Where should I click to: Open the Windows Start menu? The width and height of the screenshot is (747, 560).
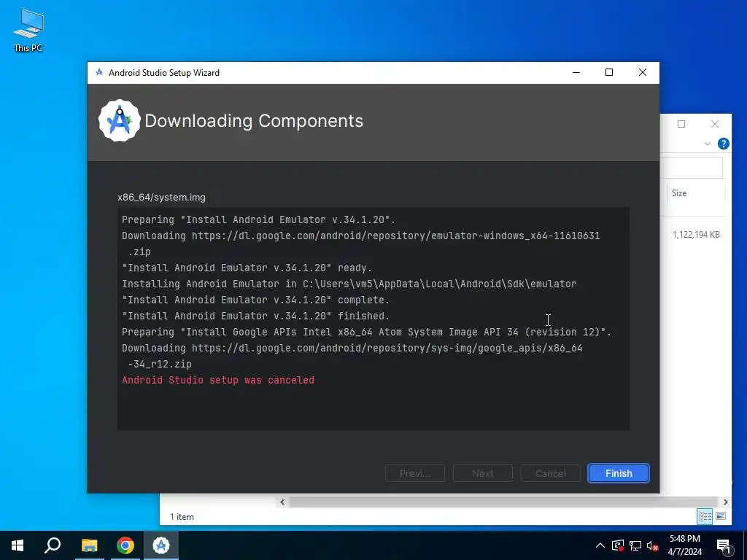pyautogui.click(x=18, y=545)
